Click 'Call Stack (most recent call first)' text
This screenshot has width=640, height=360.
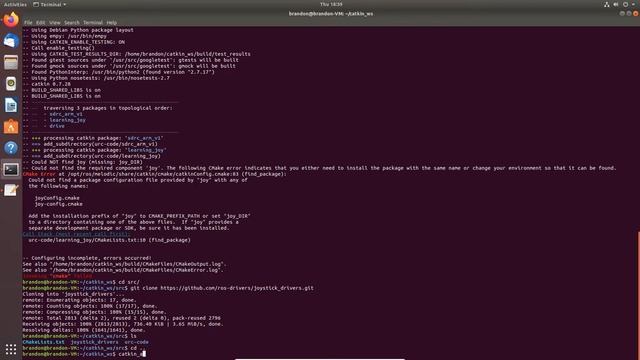pyautogui.click(x=76, y=234)
